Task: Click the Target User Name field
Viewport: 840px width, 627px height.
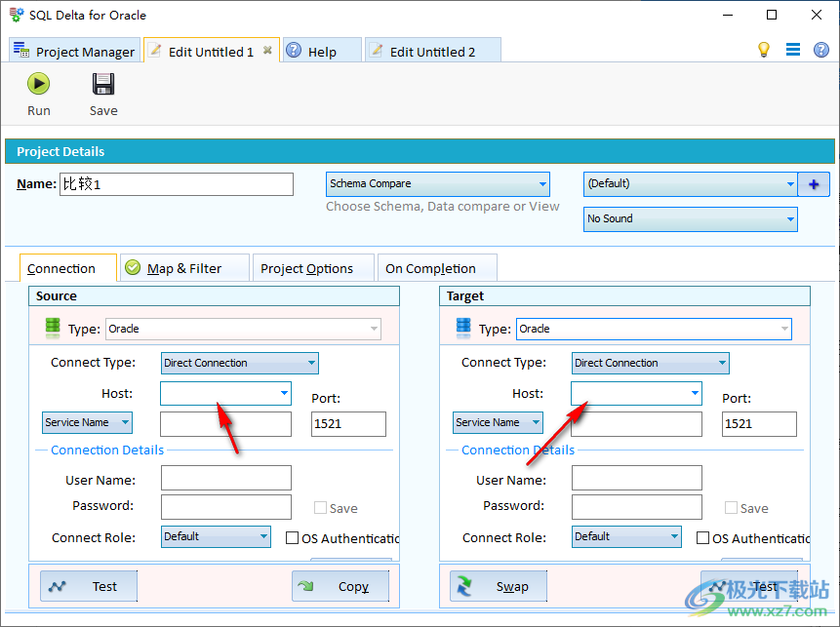Action: click(636, 478)
